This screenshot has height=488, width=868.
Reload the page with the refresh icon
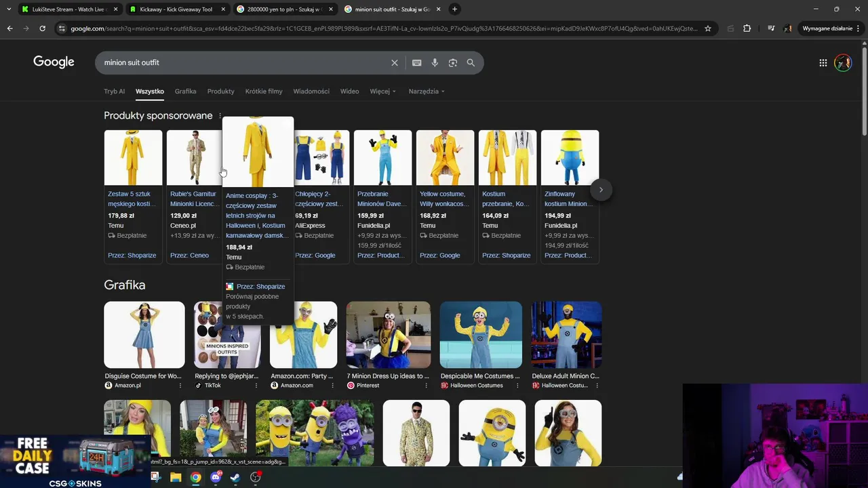coord(42,28)
